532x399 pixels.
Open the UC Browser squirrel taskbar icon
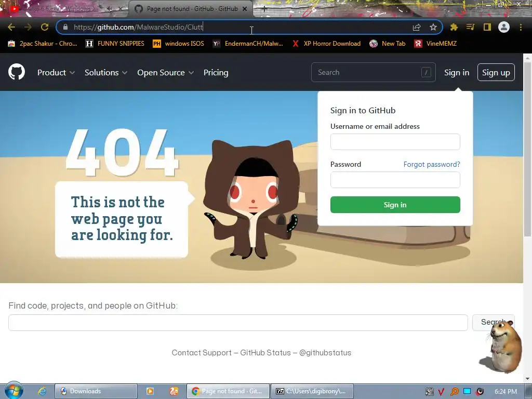click(x=174, y=391)
